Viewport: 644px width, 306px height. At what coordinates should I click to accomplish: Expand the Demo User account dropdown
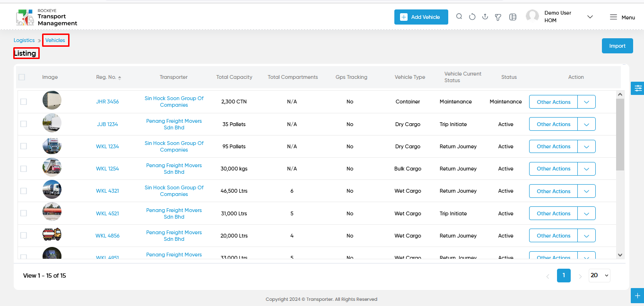coord(590,17)
